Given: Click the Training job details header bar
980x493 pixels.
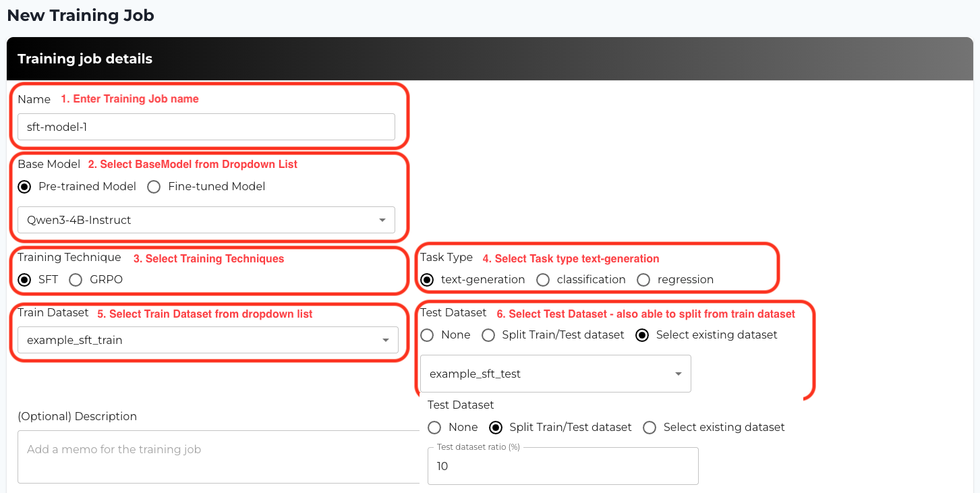Looking at the screenshot, I should tap(490, 59).
